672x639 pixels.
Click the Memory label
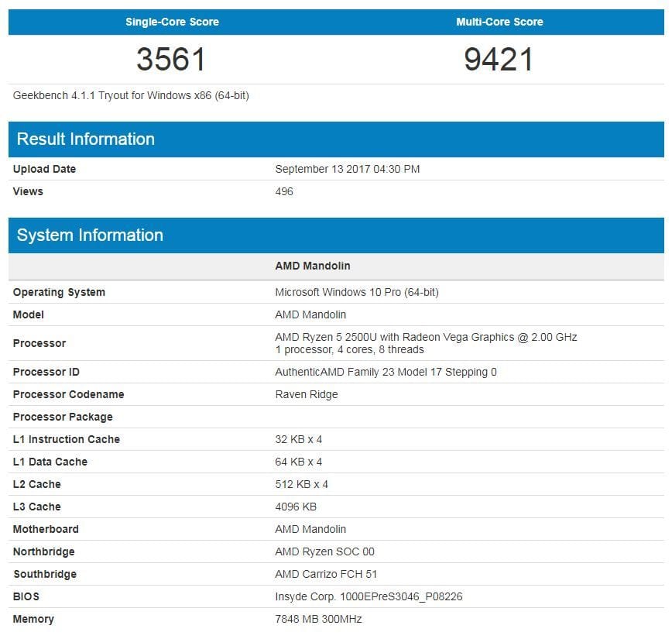tap(33, 619)
